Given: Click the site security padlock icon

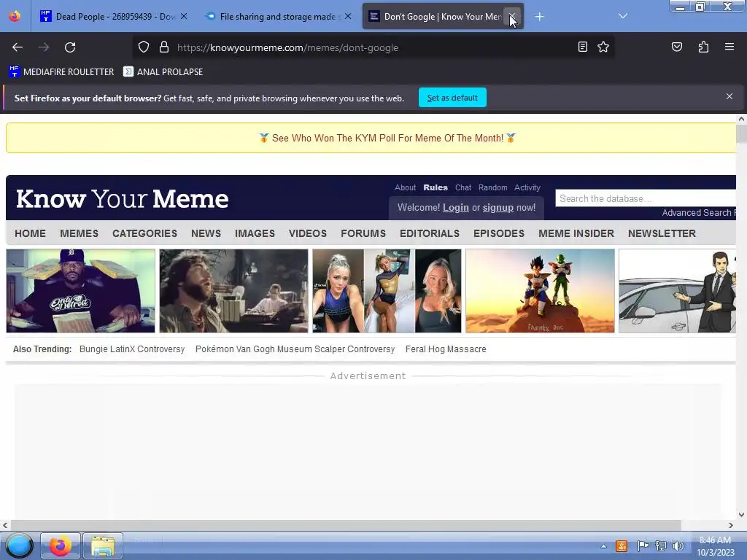Looking at the screenshot, I should pos(164,47).
